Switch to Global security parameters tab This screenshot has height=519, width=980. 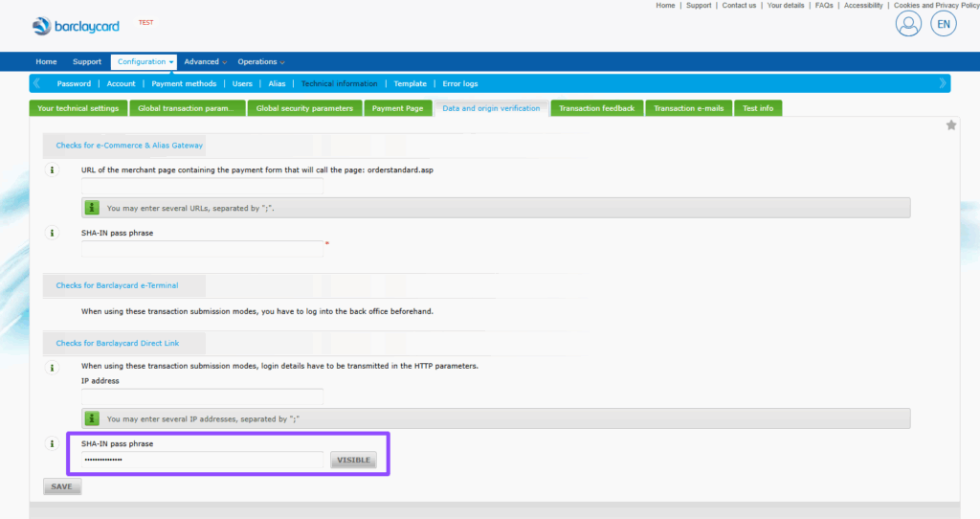304,108
